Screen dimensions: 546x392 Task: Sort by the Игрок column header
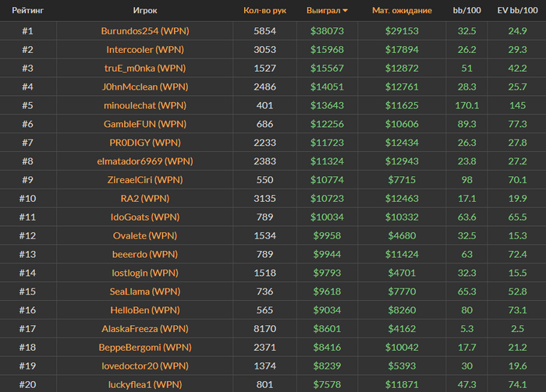click(145, 11)
